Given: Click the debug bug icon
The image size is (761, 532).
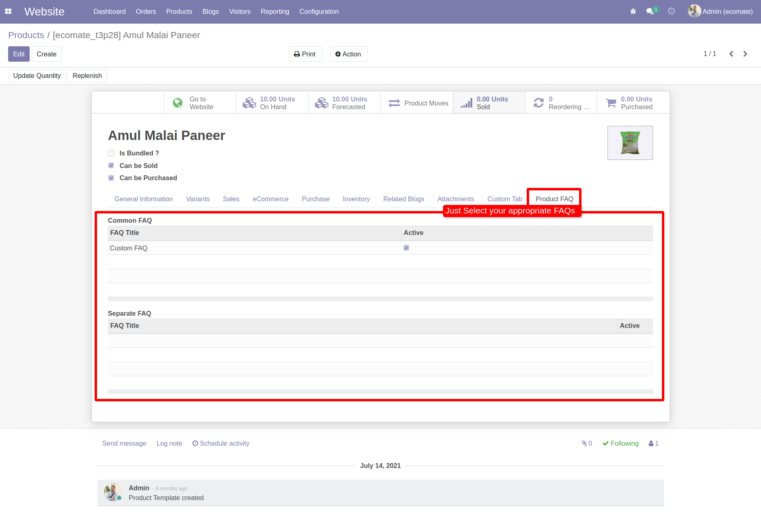Looking at the screenshot, I should pos(633,11).
